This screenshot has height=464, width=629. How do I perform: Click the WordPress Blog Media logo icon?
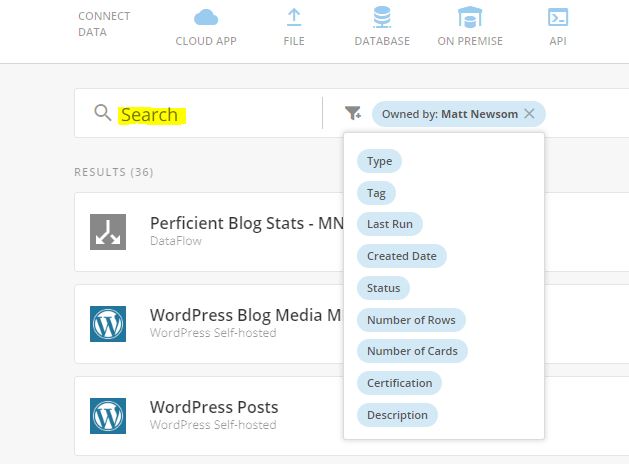click(108, 324)
